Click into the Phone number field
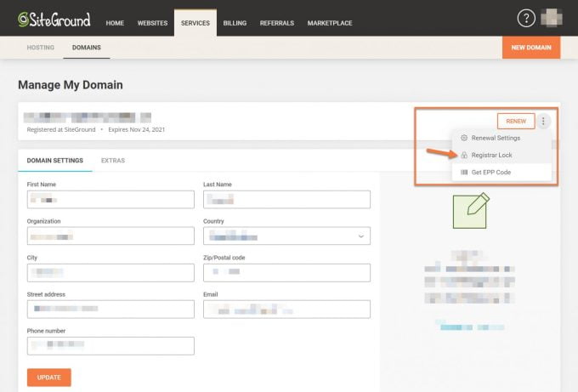This screenshot has width=578, height=392. pyautogui.click(x=110, y=345)
